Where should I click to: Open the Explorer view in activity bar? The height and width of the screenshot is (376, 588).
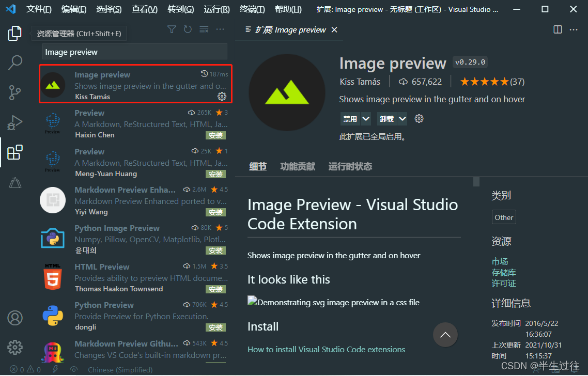click(x=14, y=34)
